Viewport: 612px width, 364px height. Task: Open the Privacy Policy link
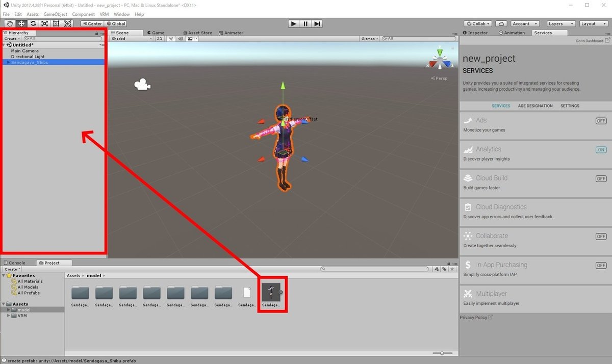pos(475,318)
